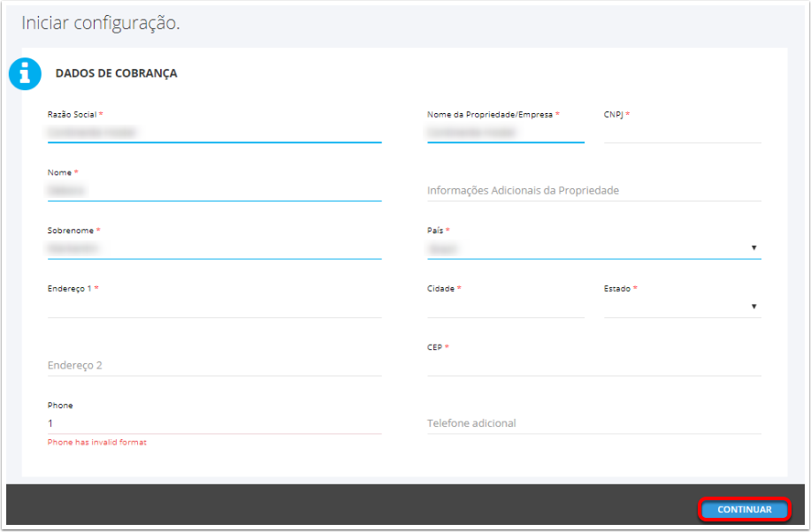Focus the Razão Social input field
The width and height of the screenshot is (811, 532).
pyautogui.click(x=214, y=133)
